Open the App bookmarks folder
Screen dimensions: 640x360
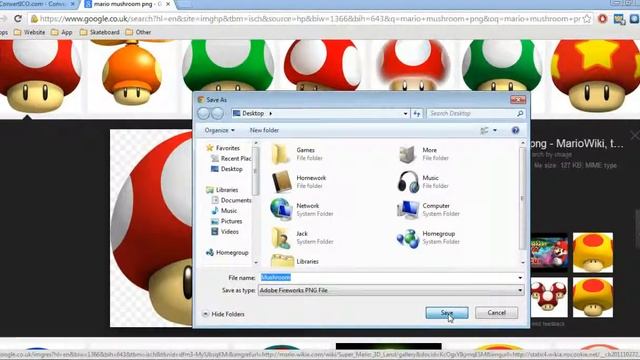62,32
